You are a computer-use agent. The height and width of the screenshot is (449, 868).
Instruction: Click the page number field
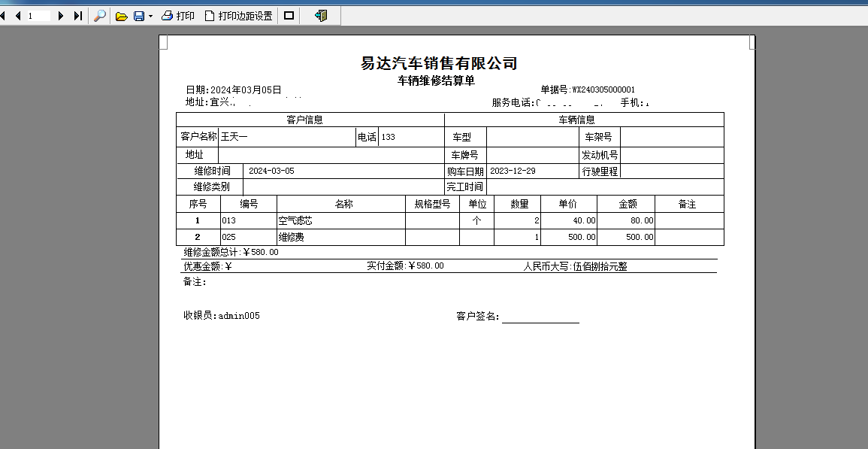pyautogui.click(x=39, y=16)
